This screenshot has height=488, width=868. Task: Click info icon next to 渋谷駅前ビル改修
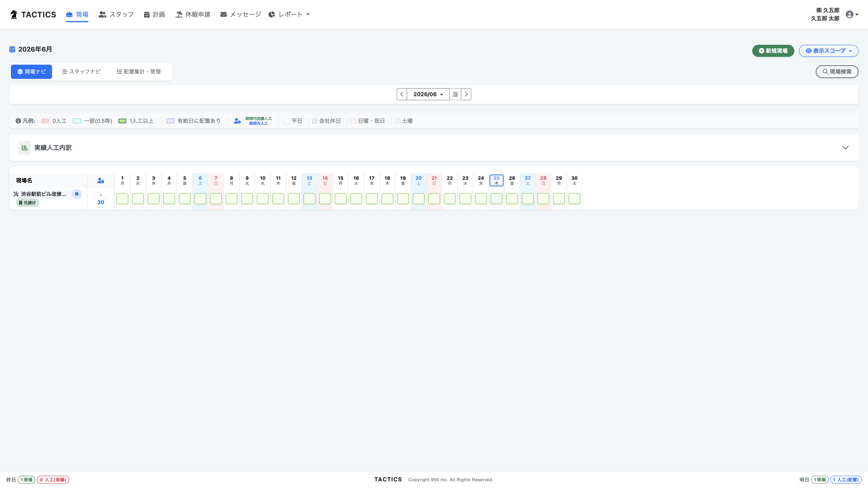click(x=77, y=194)
